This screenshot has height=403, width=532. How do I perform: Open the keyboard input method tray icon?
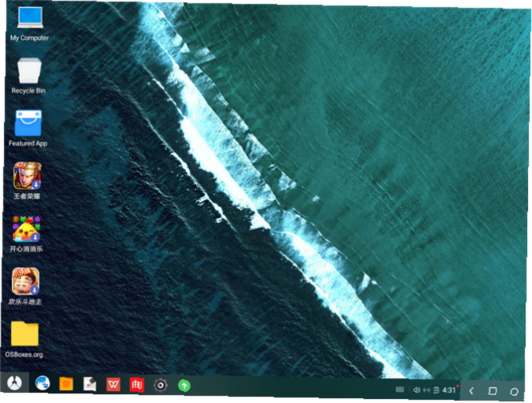pyautogui.click(x=400, y=389)
